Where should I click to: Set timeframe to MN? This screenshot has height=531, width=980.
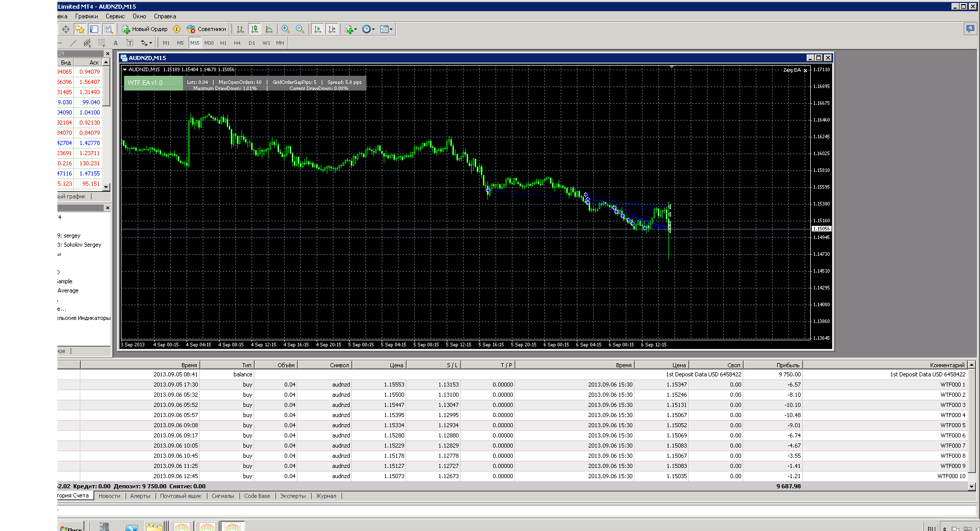pyautogui.click(x=280, y=43)
